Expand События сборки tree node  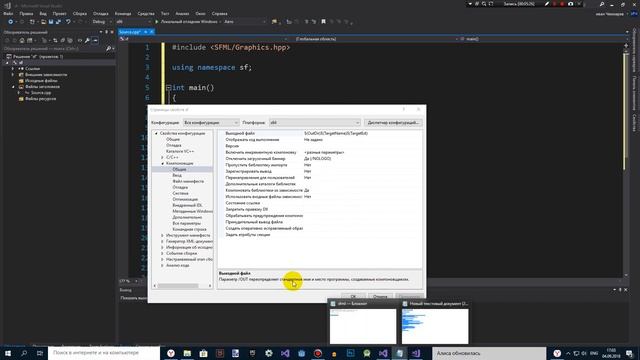162,253
